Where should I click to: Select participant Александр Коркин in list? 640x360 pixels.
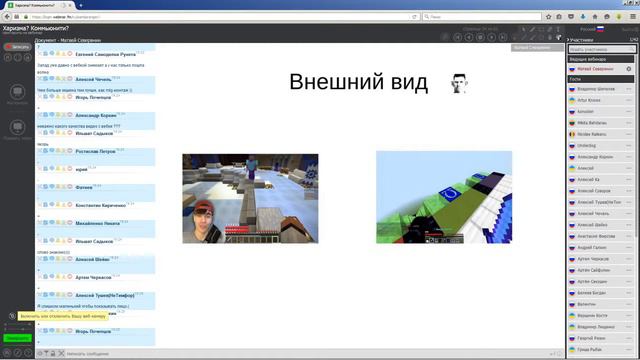click(601, 157)
